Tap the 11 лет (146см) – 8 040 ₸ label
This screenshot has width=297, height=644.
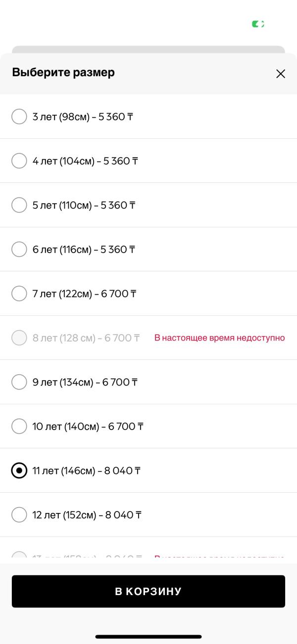pos(86,471)
